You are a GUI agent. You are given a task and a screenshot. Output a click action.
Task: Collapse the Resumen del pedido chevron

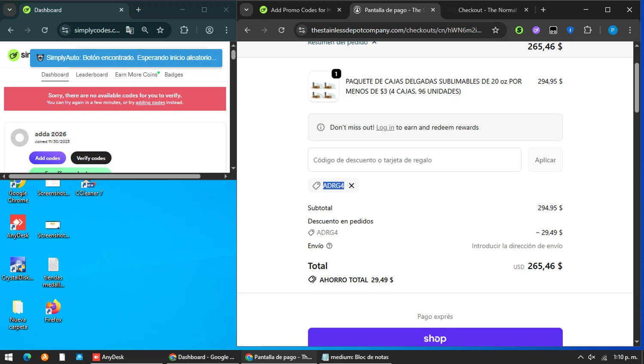click(x=374, y=43)
